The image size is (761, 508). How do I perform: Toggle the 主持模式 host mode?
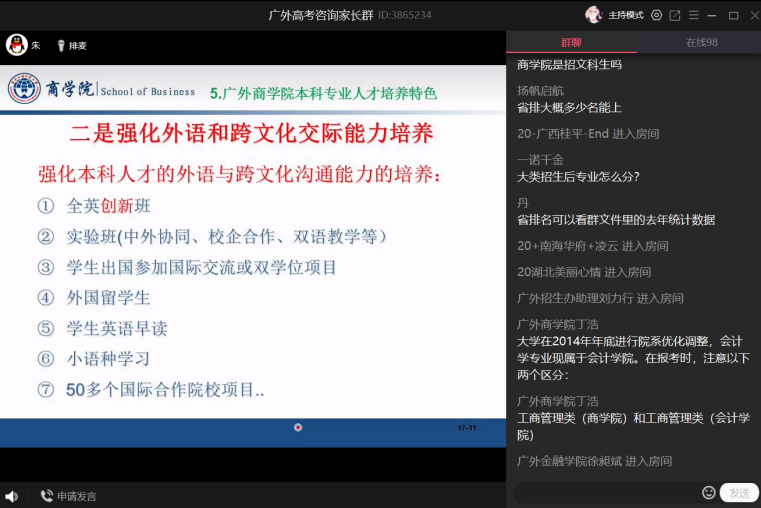pos(626,15)
